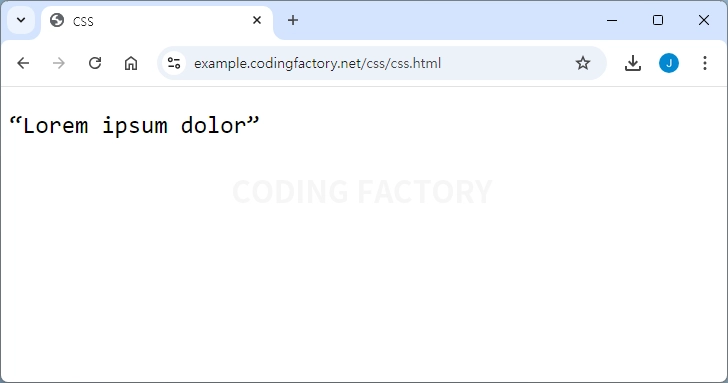Go back to the previous page
The image size is (728, 383).
pyautogui.click(x=23, y=63)
